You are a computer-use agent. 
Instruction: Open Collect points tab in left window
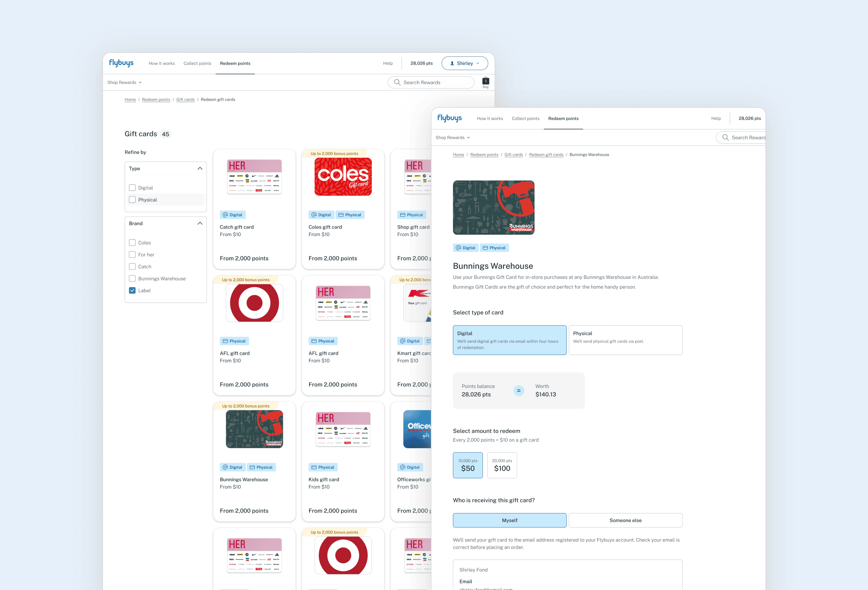tap(197, 63)
